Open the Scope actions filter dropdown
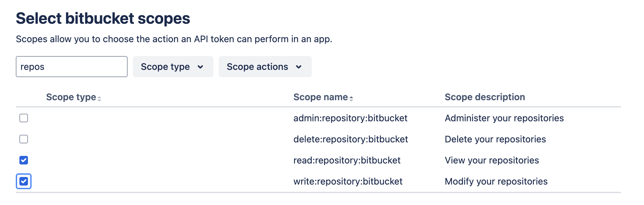Viewport: 644px width, 205px height. click(265, 67)
